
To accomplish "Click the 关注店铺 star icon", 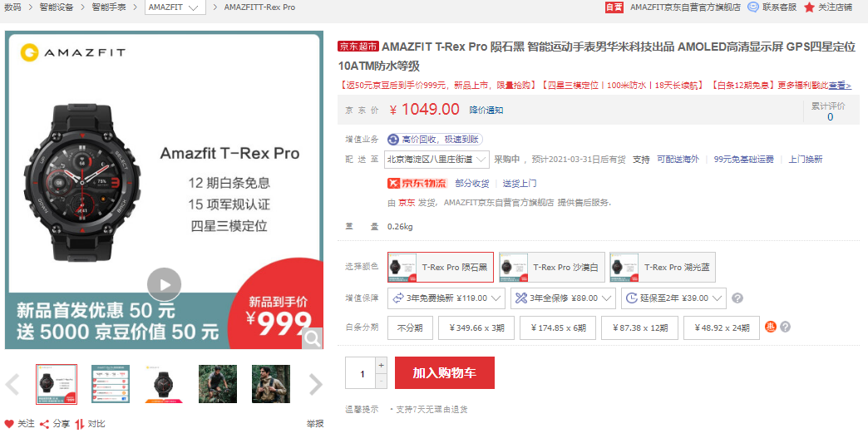I will point(809,7).
